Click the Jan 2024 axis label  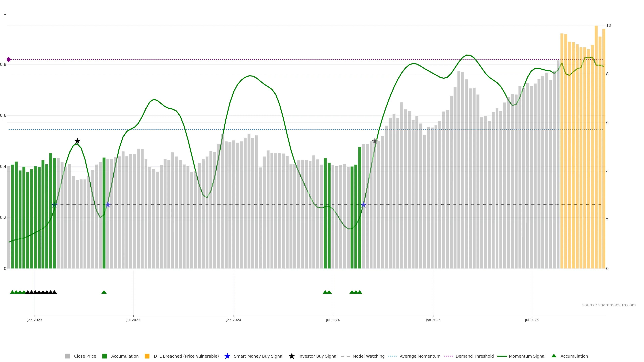point(233,320)
